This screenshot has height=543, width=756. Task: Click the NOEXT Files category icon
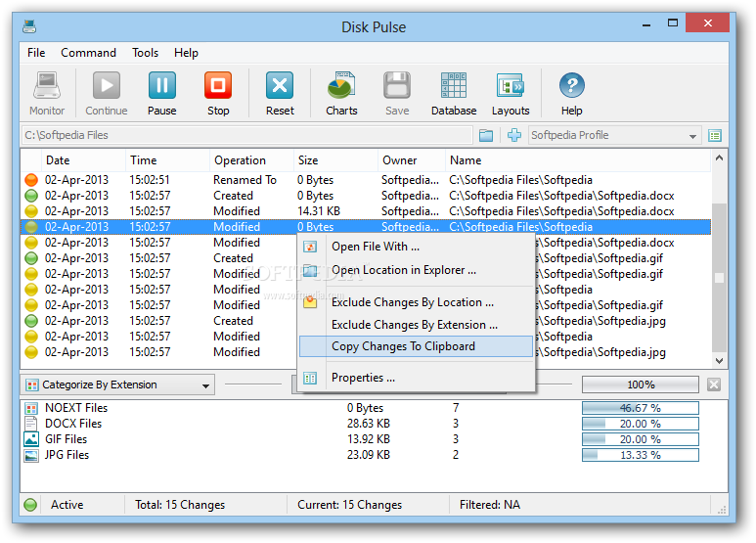click(31, 408)
